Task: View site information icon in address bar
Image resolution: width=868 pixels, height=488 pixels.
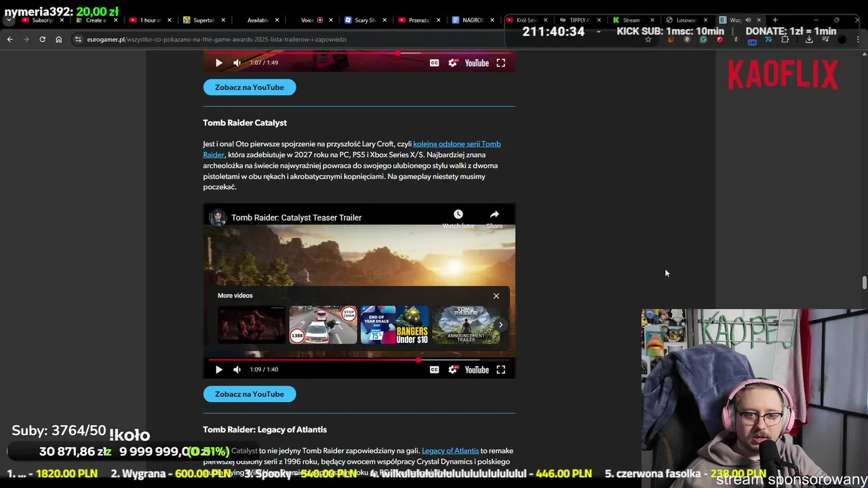Action: (x=78, y=39)
